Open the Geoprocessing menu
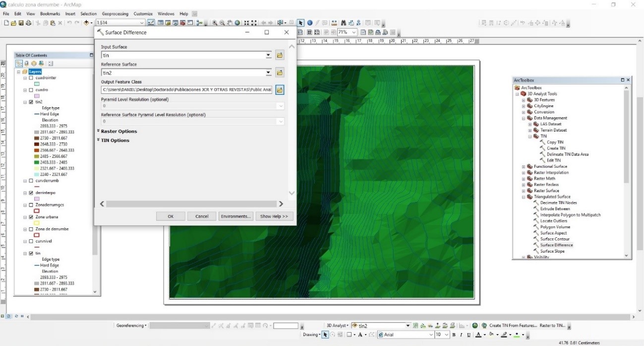 click(115, 14)
